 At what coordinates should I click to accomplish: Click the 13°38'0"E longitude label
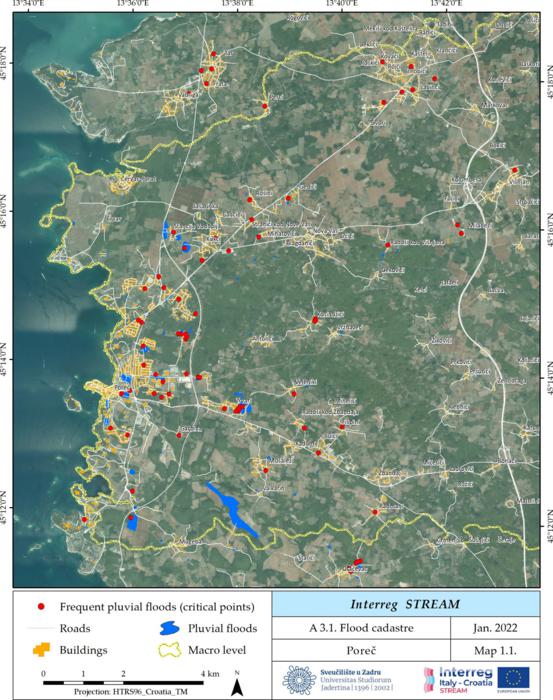[x=237, y=4]
